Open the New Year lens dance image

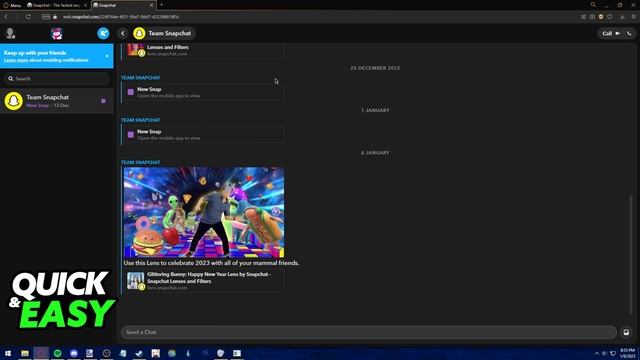(x=204, y=212)
